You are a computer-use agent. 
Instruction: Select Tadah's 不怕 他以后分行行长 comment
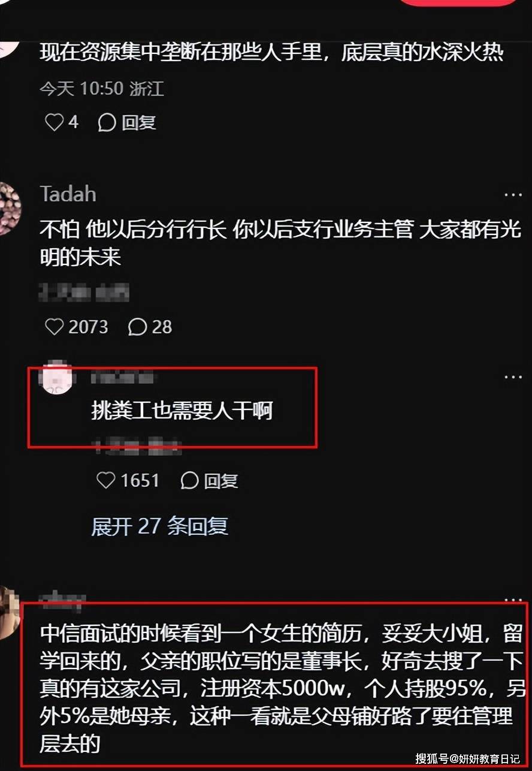tap(280, 243)
